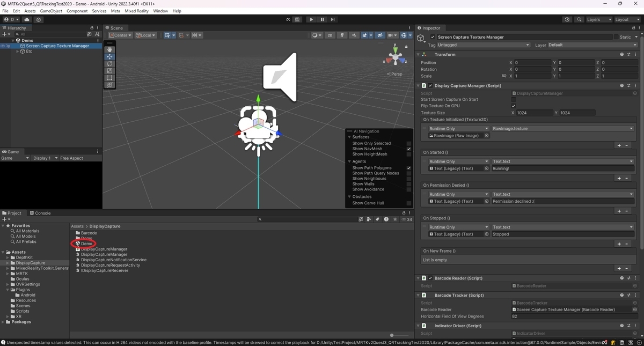Open the Layers dropdown
The width and height of the screenshot is (644, 346).
[599, 19]
